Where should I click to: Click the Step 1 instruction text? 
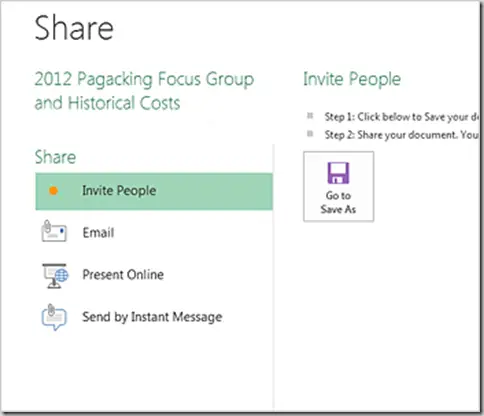402,117
